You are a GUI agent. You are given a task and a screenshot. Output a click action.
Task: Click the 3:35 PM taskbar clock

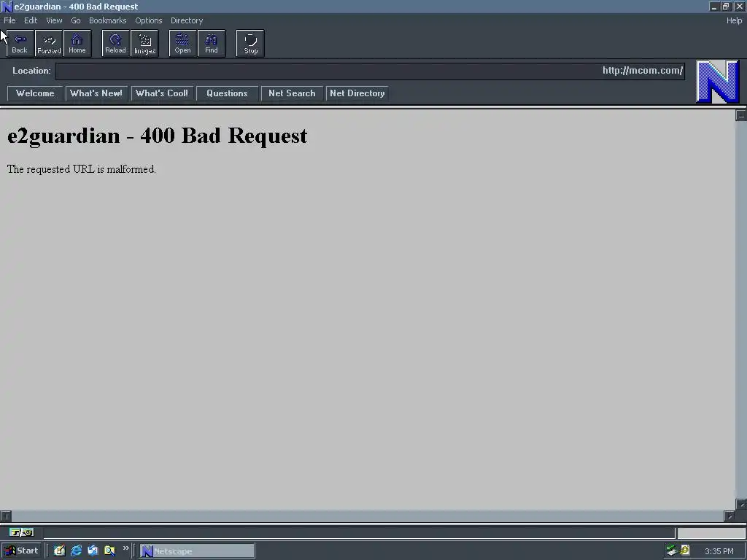pyautogui.click(x=719, y=551)
